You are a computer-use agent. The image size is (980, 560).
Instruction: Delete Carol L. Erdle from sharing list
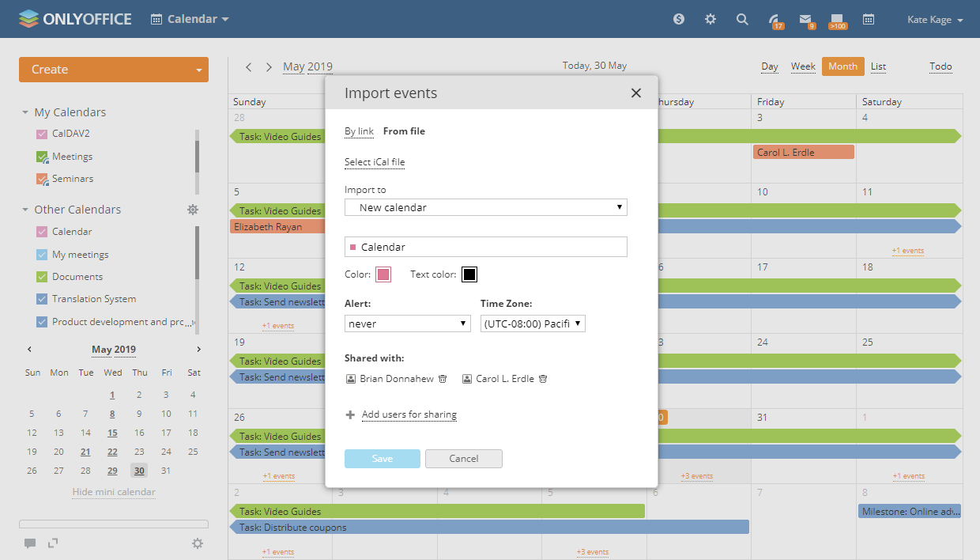click(x=543, y=379)
